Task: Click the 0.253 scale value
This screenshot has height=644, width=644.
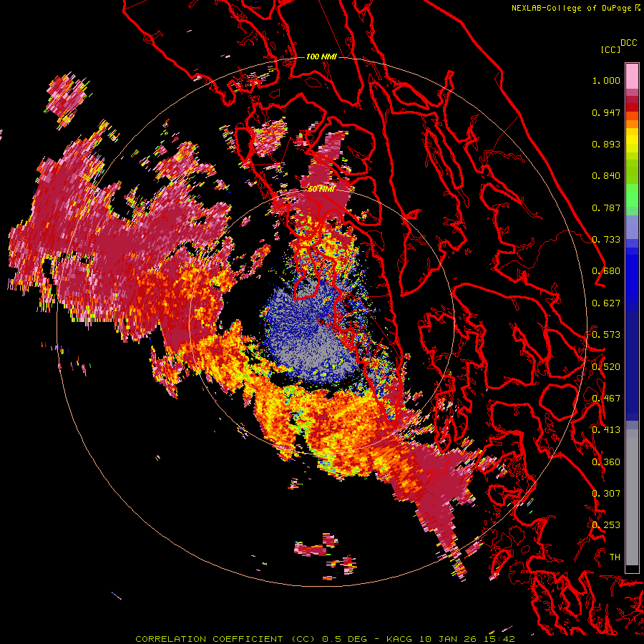Action: click(x=606, y=525)
